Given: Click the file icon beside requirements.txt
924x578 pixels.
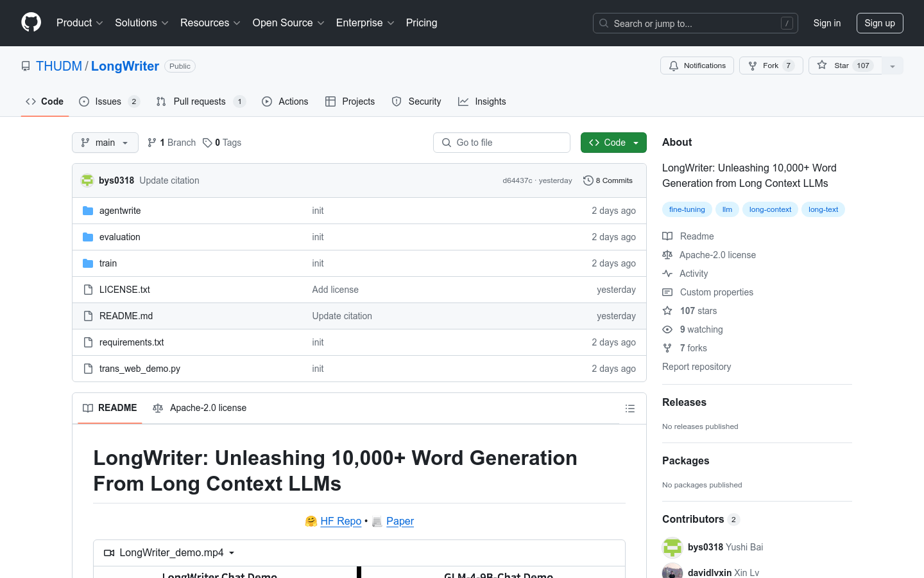Looking at the screenshot, I should pyautogui.click(x=88, y=342).
